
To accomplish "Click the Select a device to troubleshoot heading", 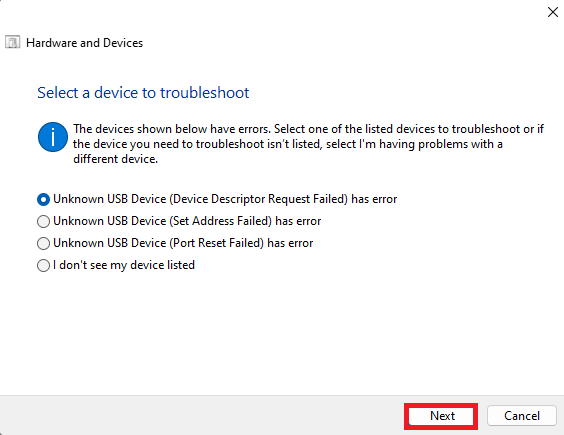I will tap(143, 93).
